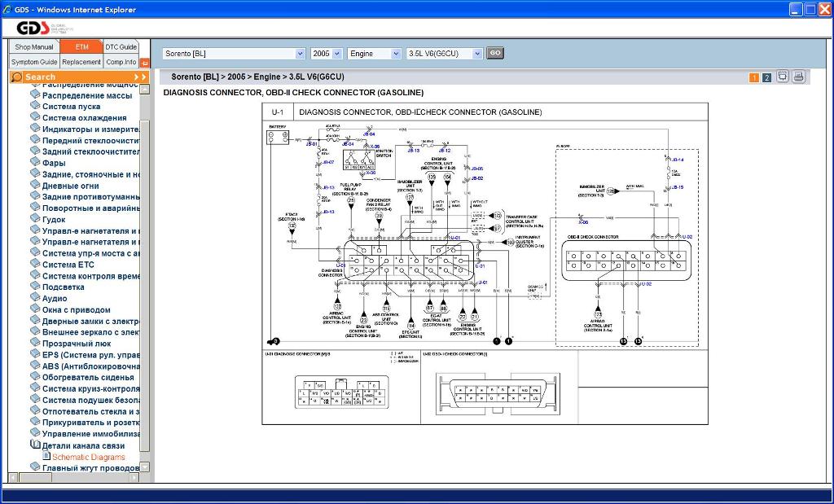Click the document icon beside Schematic Diagrams
The height and width of the screenshot is (504, 834).
(x=46, y=456)
